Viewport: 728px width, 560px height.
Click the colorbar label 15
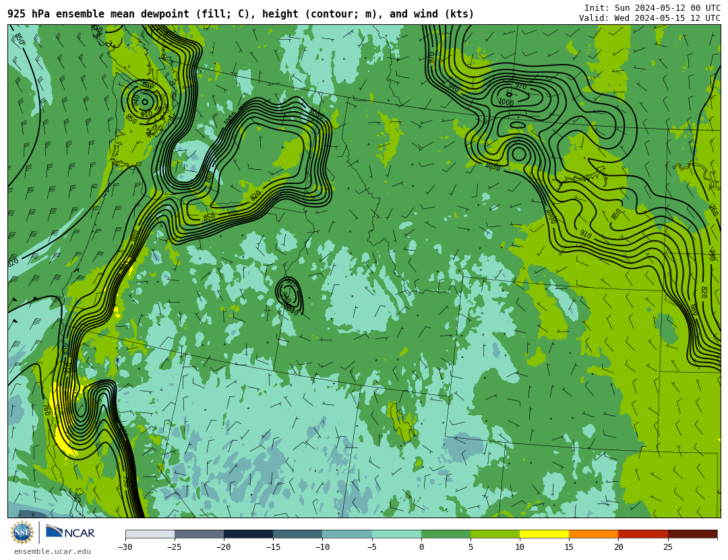pos(569,547)
